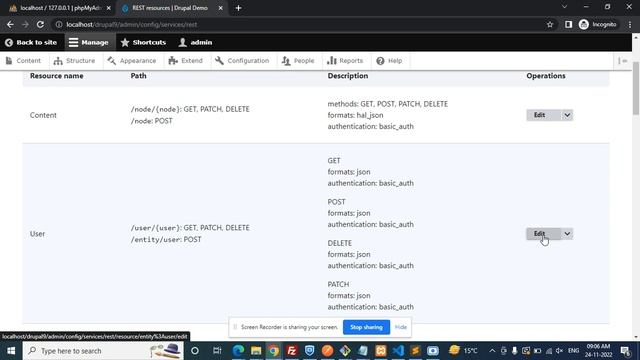
Task: Open the People admin menu
Action: (298, 61)
